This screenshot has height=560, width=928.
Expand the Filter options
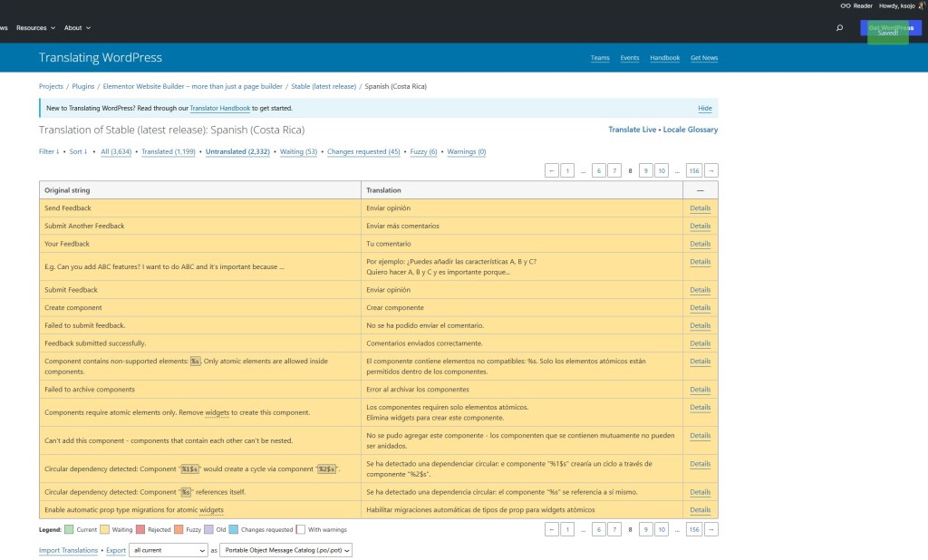49,151
